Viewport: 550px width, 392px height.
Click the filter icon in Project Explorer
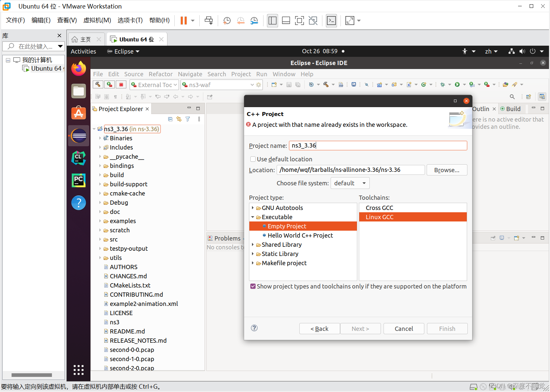coord(188,119)
